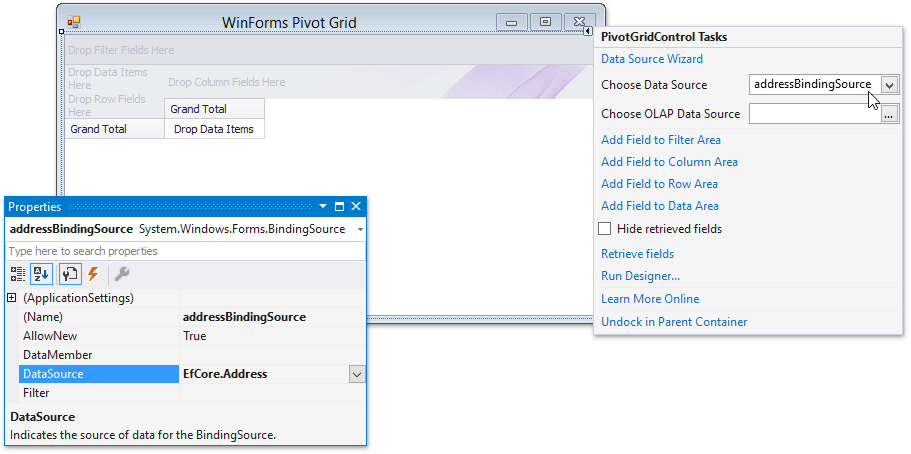The width and height of the screenshot is (911, 454).
Task: Click Add Field to Column Area
Action: (x=669, y=162)
